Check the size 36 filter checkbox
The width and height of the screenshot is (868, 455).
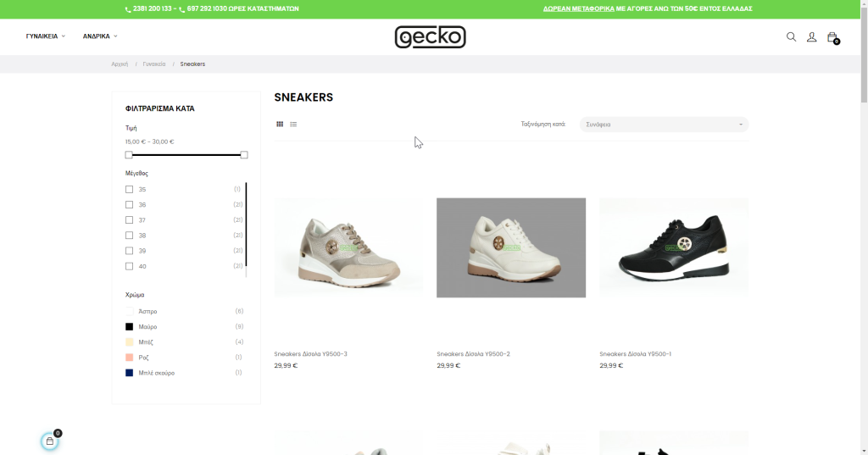[x=129, y=205]
